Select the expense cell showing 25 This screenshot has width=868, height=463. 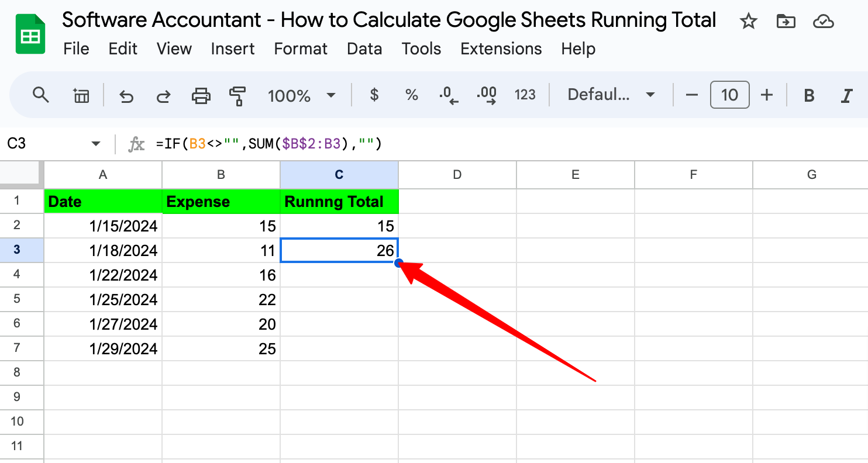click(221, 348)
